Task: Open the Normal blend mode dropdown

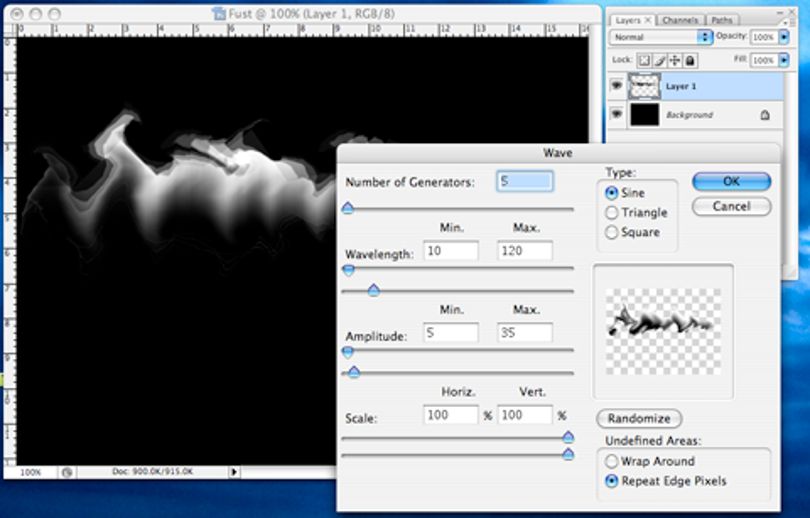Action: click(x=661, y=37)
